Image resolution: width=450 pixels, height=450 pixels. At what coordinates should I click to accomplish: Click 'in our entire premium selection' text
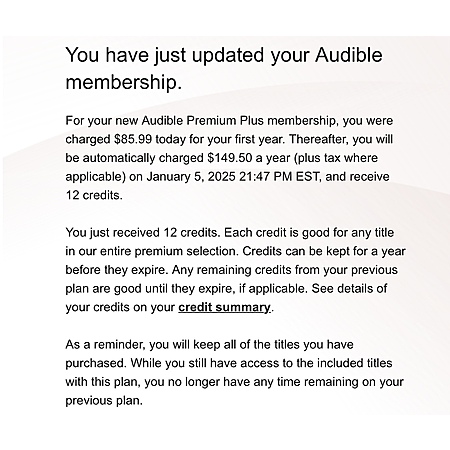[152, 251]
